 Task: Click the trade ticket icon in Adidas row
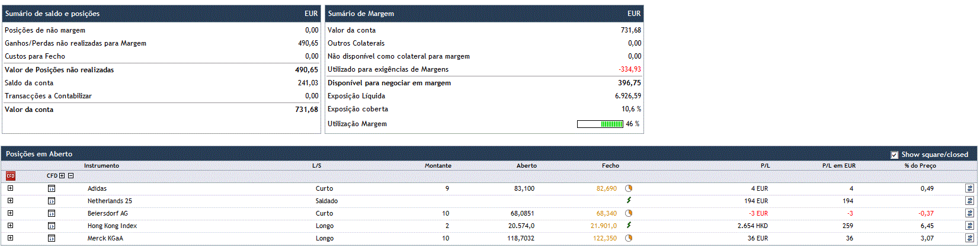969,188
